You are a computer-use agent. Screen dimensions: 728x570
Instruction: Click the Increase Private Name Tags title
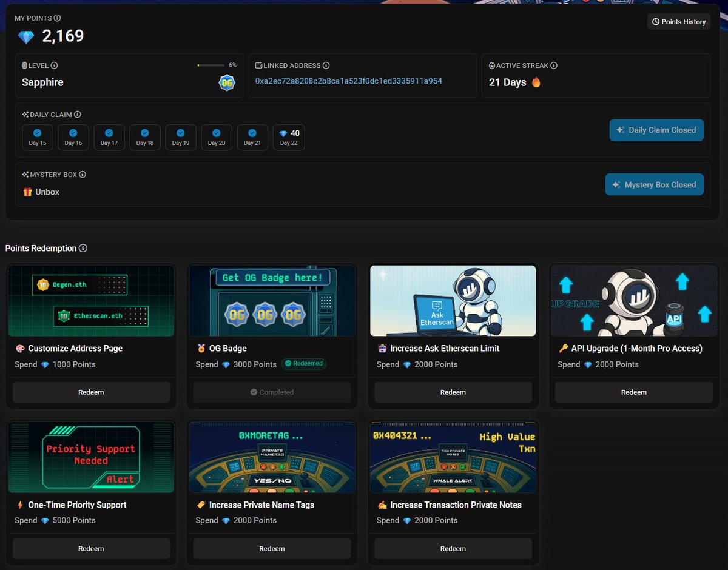[261, 505]
